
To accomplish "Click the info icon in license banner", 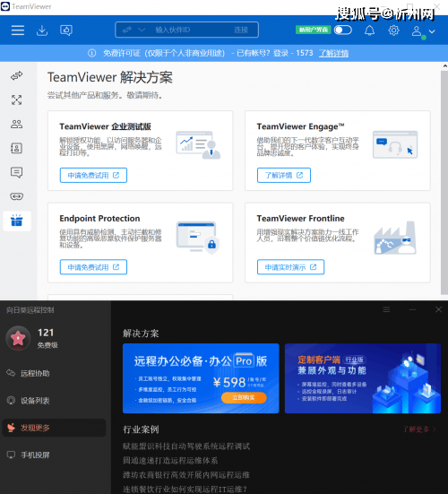I will tap(92, 53).
